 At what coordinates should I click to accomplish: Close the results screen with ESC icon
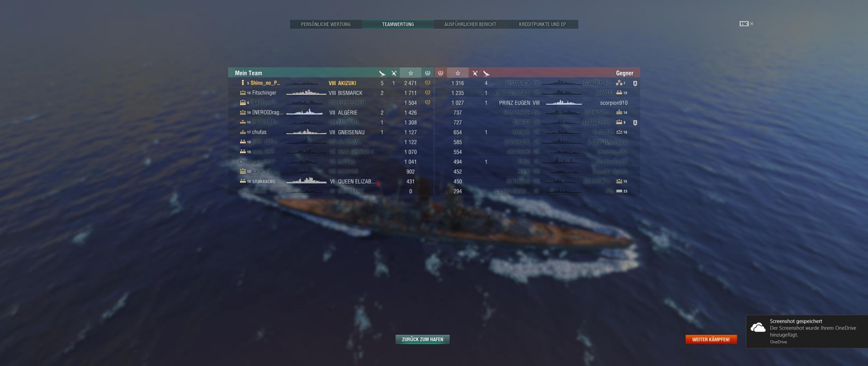(746, 23)
